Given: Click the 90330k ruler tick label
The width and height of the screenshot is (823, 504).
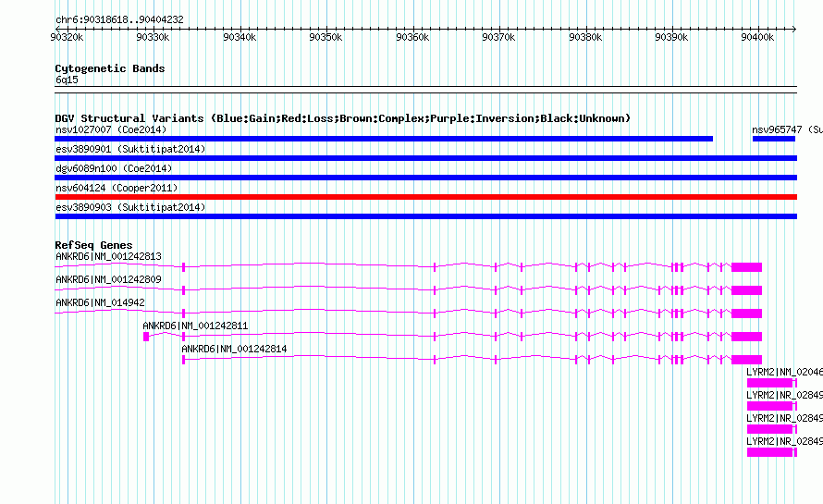Looking at the screenshot, I should (x=153, y=37).
